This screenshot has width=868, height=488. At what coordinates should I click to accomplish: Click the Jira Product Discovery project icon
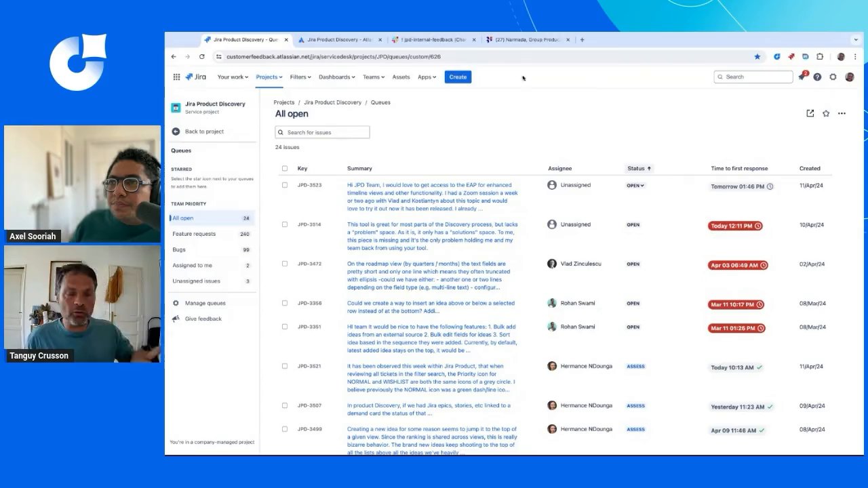tap(176, 108)
